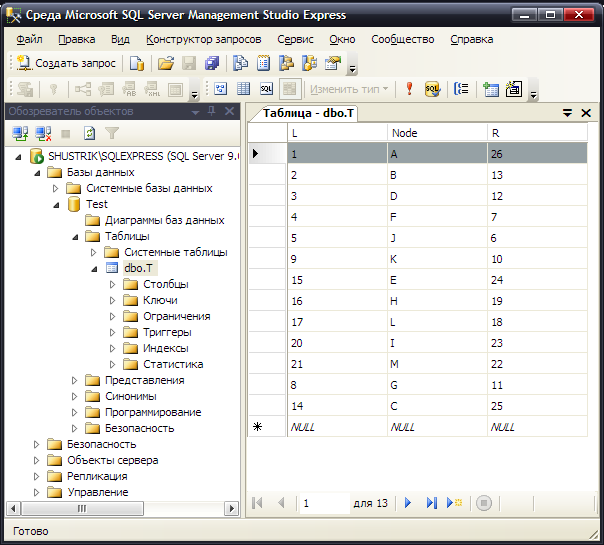Click the Создать запрос button
This screenshot has width=604, height=545.
66,63
